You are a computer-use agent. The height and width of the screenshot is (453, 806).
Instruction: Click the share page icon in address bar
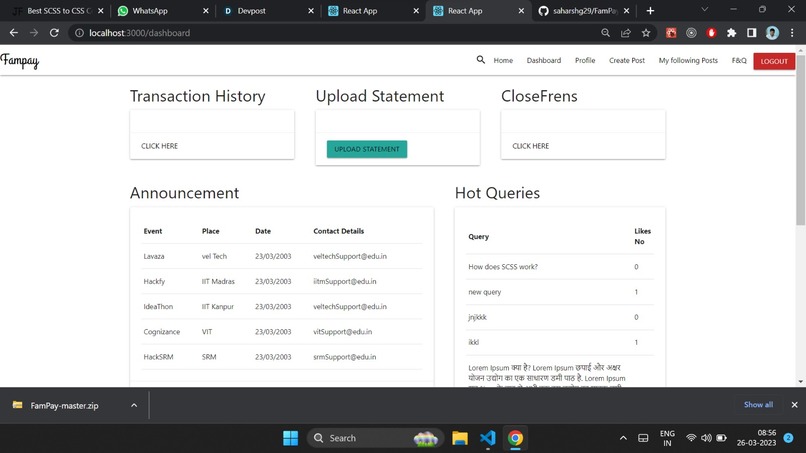click(x=626, y=33)
